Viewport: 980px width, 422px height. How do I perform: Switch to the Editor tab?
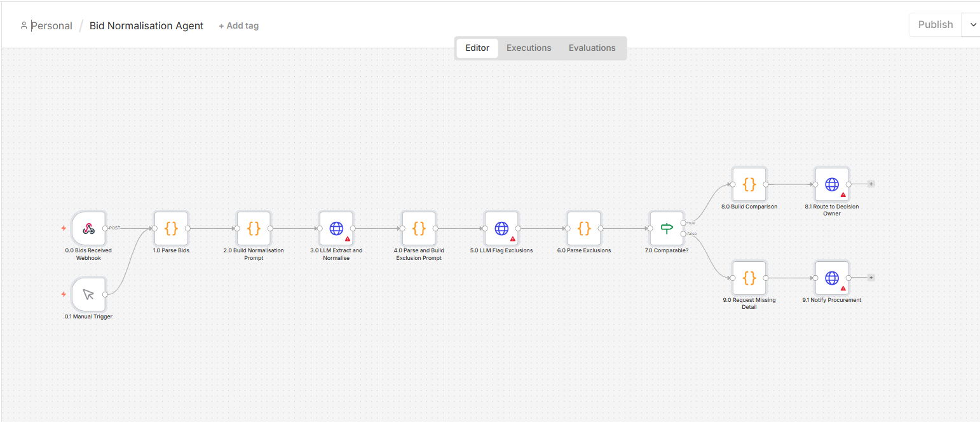pyautogui.click(x=477, y=48)
